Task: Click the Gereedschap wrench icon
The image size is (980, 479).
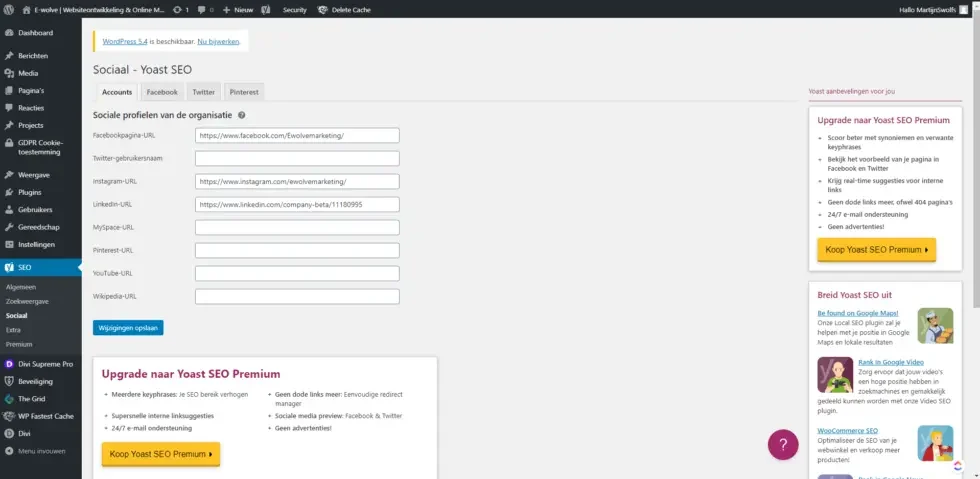Action: (9, 227)
